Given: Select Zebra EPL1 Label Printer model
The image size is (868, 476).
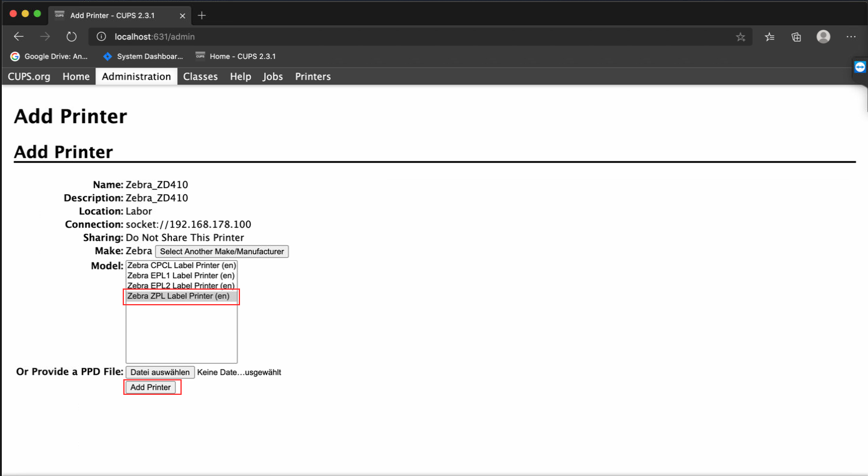Looking at the screenshot, I should click(x=181, y=275).
